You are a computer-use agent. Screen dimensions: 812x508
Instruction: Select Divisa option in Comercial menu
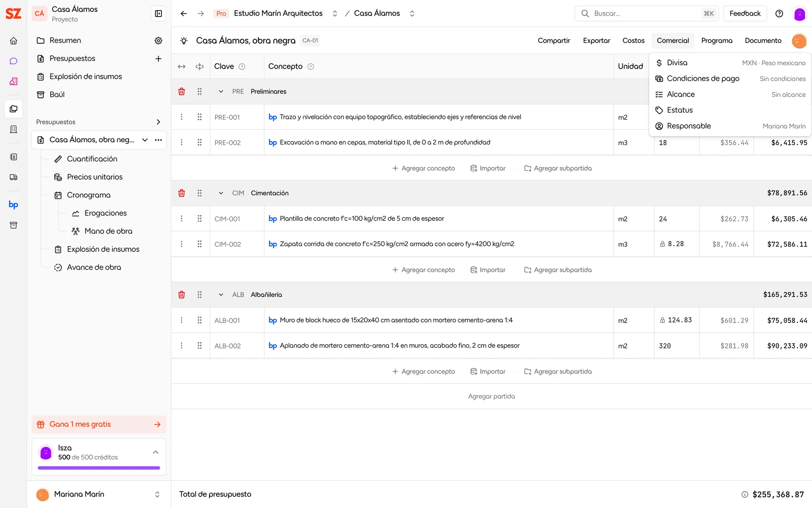click(x=730, y=63)
